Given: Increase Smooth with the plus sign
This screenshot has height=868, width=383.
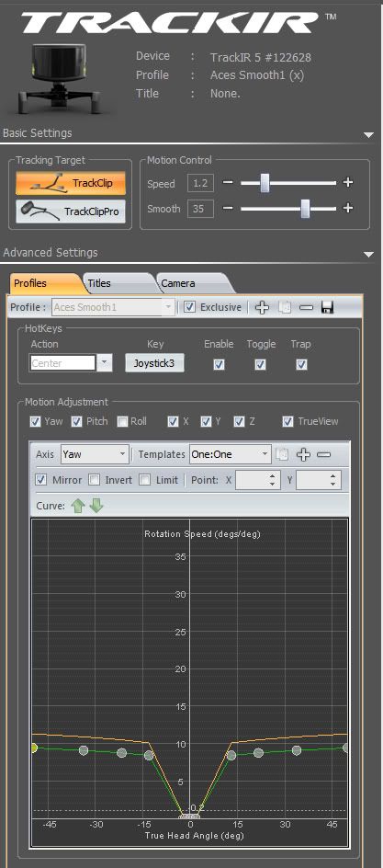Looking at the screenshot, I should click(347, 209).
